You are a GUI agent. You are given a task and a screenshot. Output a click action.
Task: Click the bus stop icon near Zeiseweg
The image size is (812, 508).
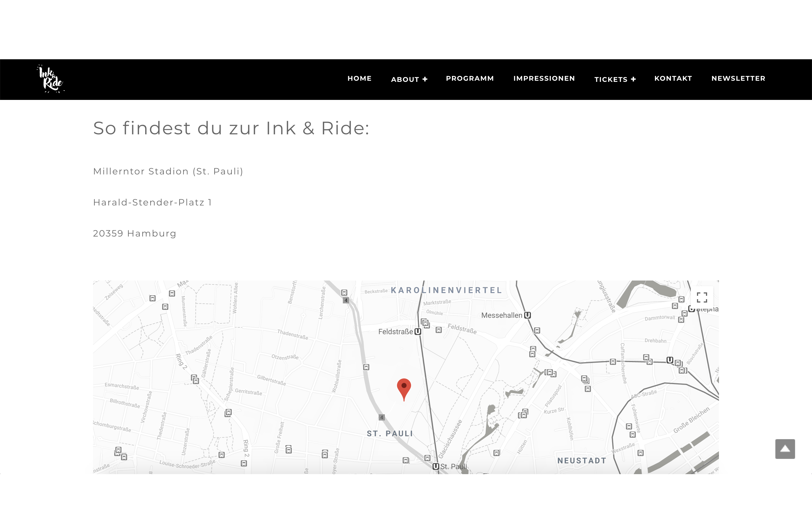click(x=152, y=298)
